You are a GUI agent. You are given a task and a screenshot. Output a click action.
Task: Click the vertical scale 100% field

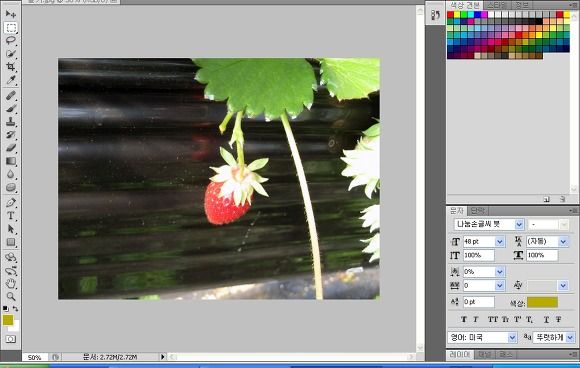point(479,256)
